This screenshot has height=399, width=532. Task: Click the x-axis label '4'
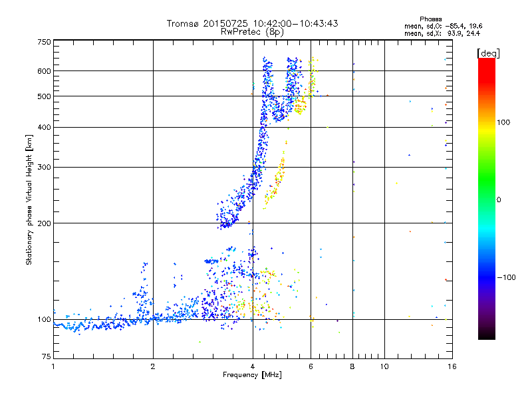point(253,366)
